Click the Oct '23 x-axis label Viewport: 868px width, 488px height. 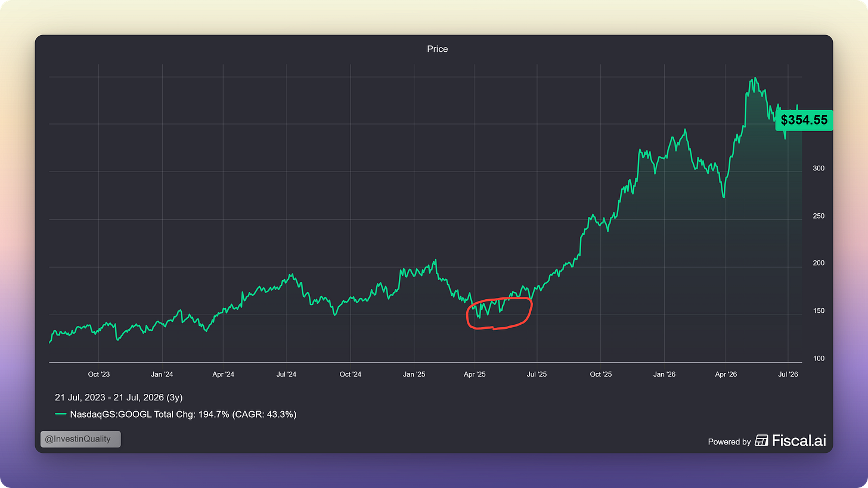pyautogui.click(x=98, y=374)
